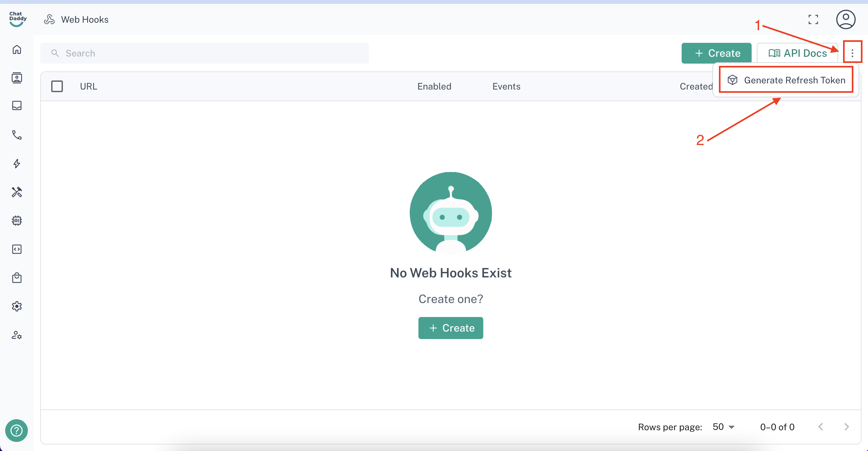
Task: Open the Home icon in sidebar
Action: pos(17,50)
